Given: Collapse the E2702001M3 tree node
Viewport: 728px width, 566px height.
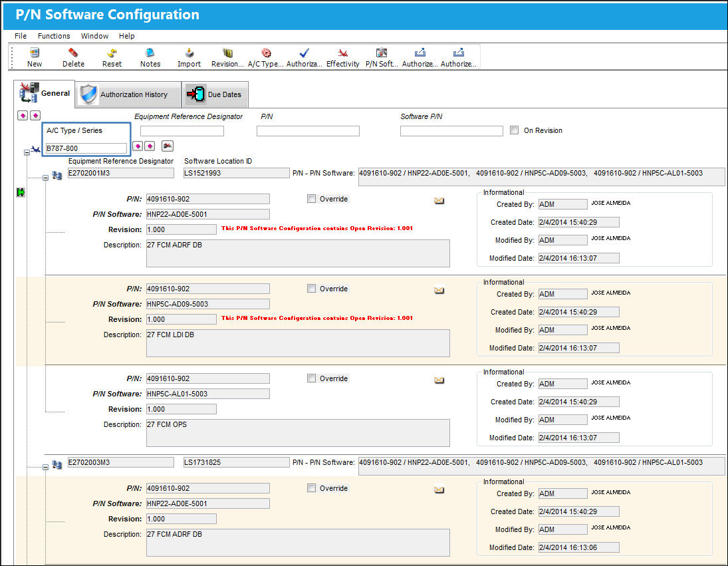Looking at the screenshot, I should pyautogui.click(x=45, y=178).
